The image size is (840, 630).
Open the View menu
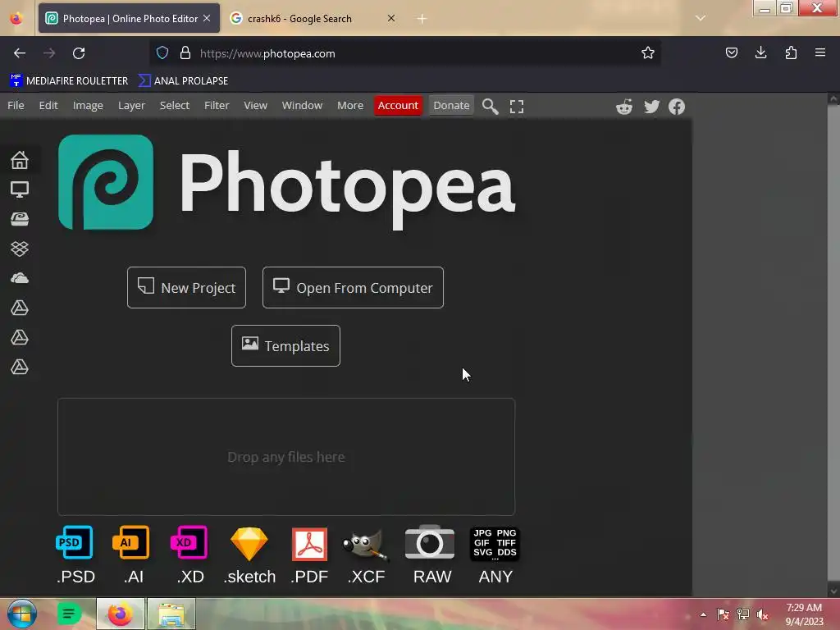[x=256, y=106]
